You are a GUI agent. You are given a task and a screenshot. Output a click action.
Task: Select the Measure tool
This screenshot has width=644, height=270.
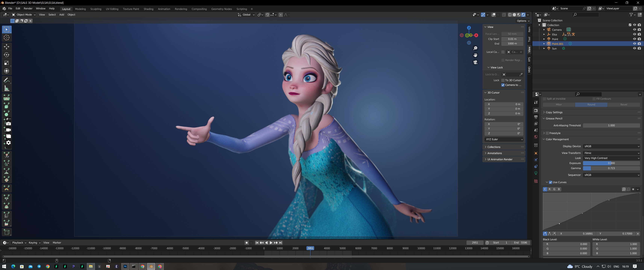click(x=7, y=88)
